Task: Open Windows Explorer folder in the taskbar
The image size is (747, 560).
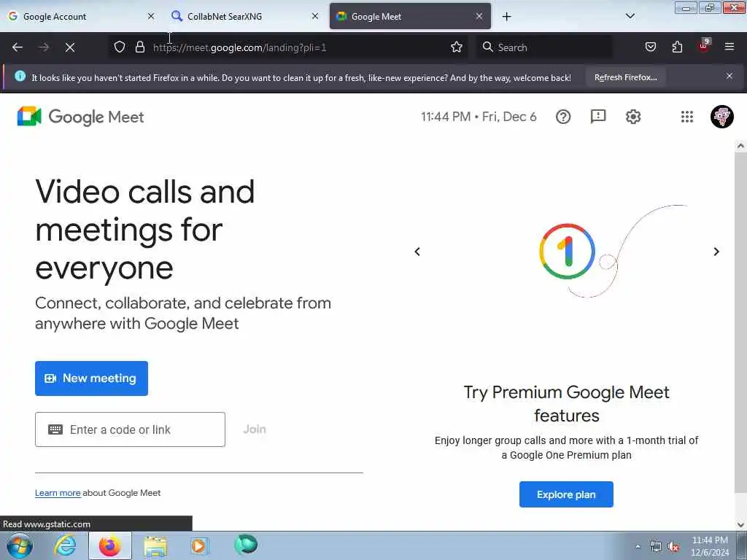Action: [x=155, y=547]
